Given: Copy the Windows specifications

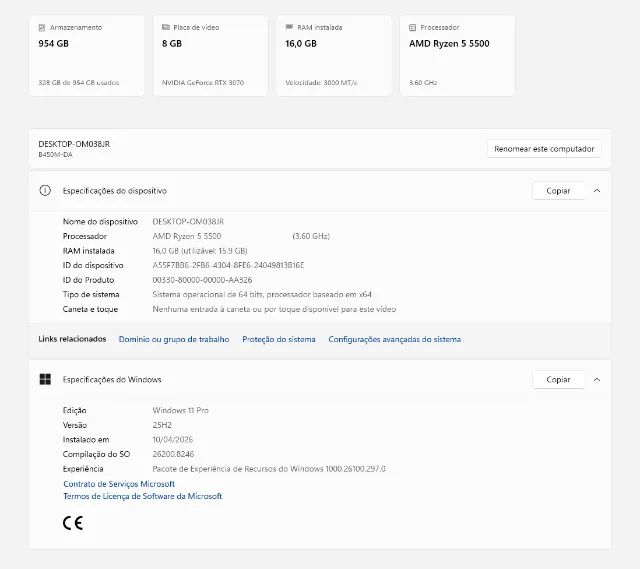Looking at the screenshot, I should [558, 380].
